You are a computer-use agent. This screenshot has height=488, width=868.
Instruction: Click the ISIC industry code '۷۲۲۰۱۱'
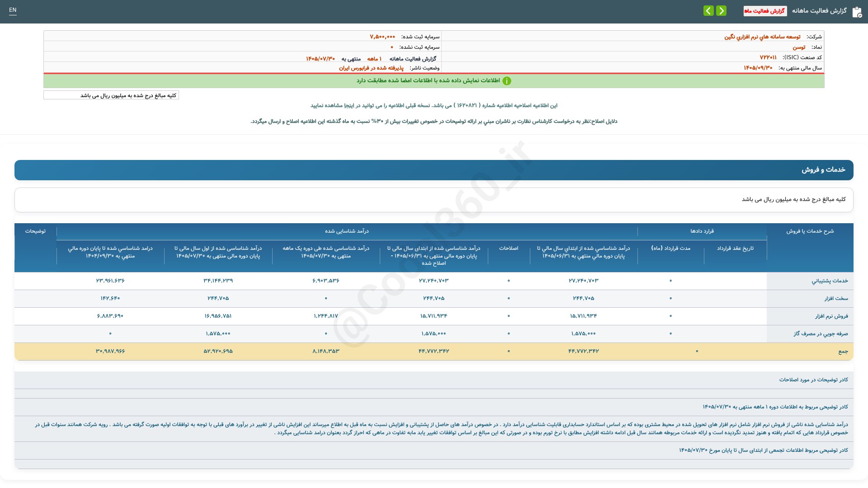(768, 57)
